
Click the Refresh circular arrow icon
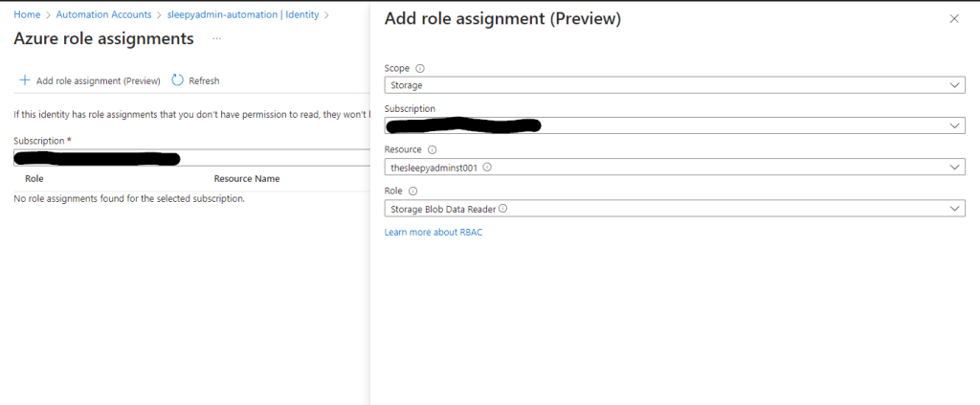coord(177,80)
